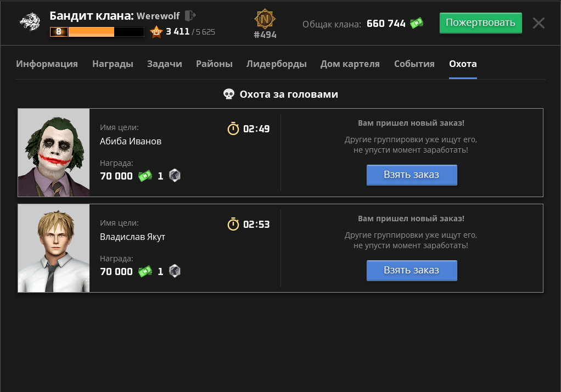Click the gold rank badge #494
561x392 pixels.
pos(265,20)
